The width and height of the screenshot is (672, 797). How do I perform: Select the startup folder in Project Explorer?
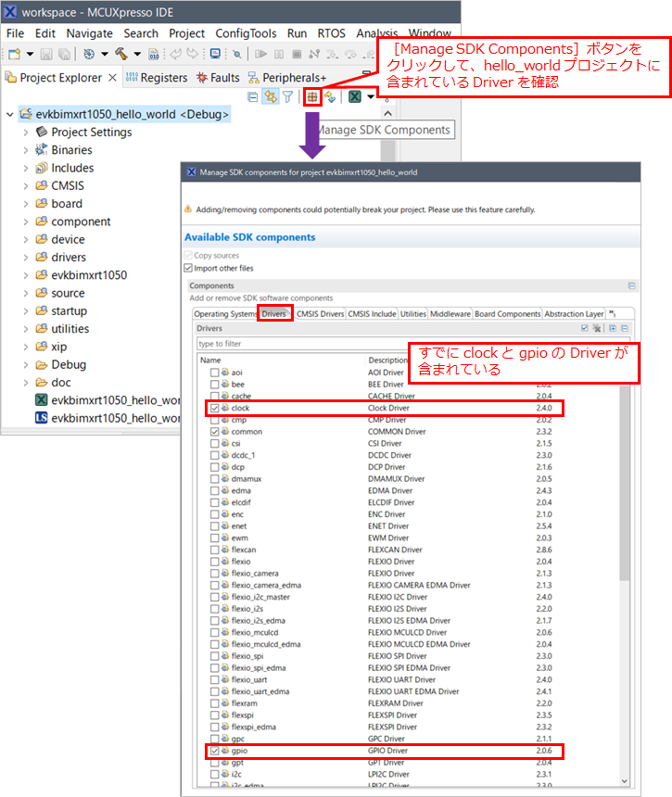coord(69,311)
